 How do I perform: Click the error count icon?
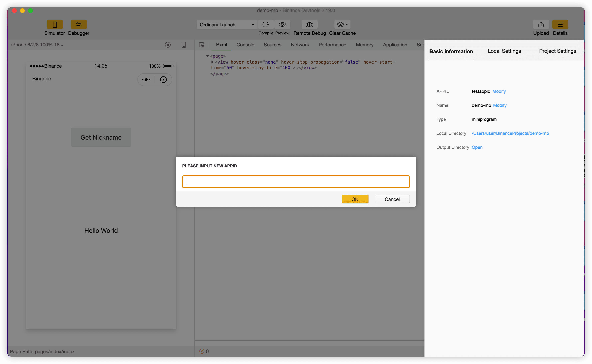[202, 351]
